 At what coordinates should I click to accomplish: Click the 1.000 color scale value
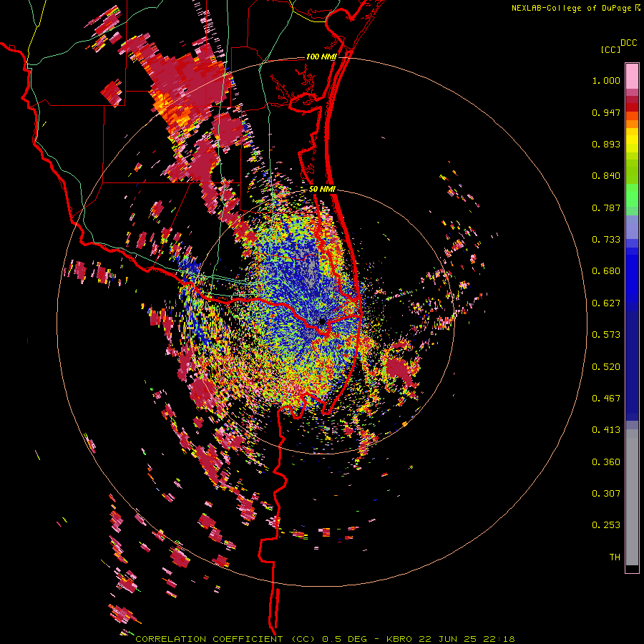[606, 80]
